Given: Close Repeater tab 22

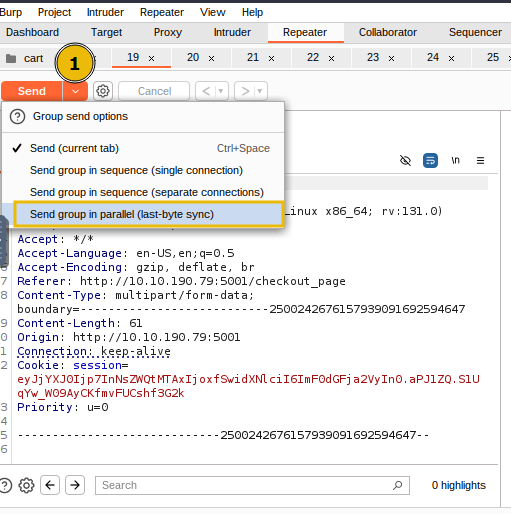Looking at the screenshot, I should [x=331, y=58].
